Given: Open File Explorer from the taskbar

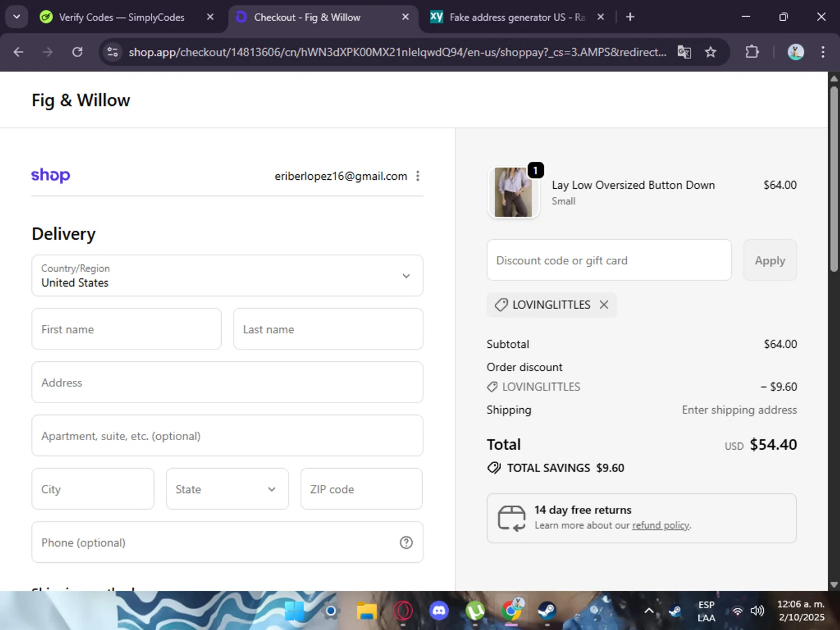Looking at the screenshot, I should coord(367,611).
